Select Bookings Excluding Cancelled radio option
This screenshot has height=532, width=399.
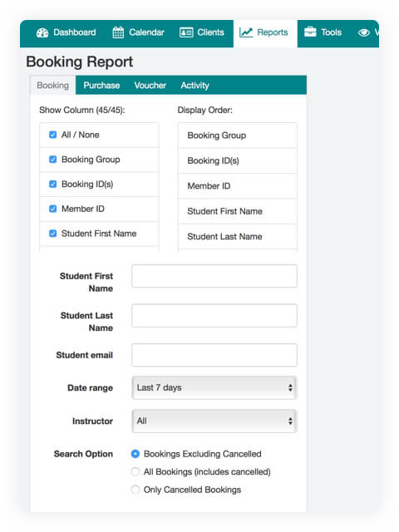pyautogui.click(x=135, y=454)
